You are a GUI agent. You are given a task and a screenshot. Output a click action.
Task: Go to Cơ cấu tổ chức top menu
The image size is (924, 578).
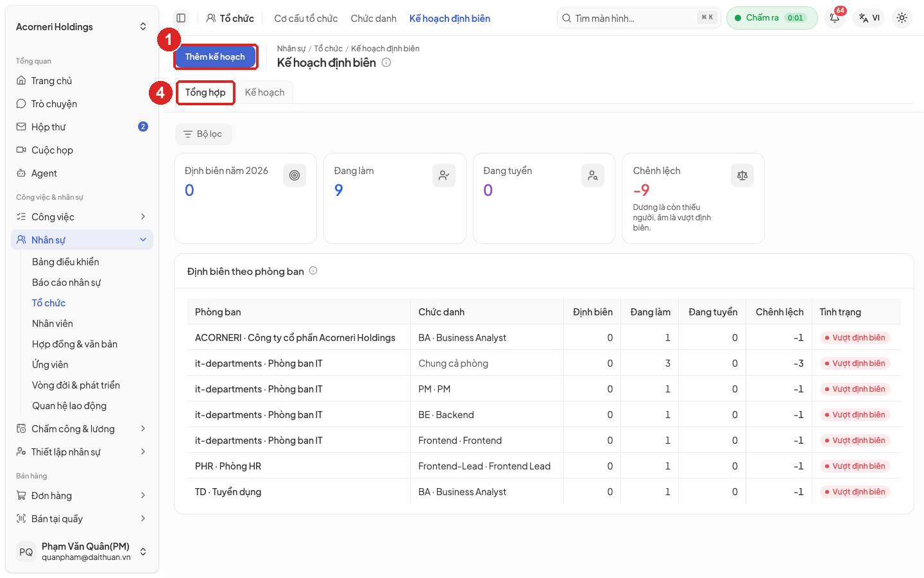(x=306, y=19)
